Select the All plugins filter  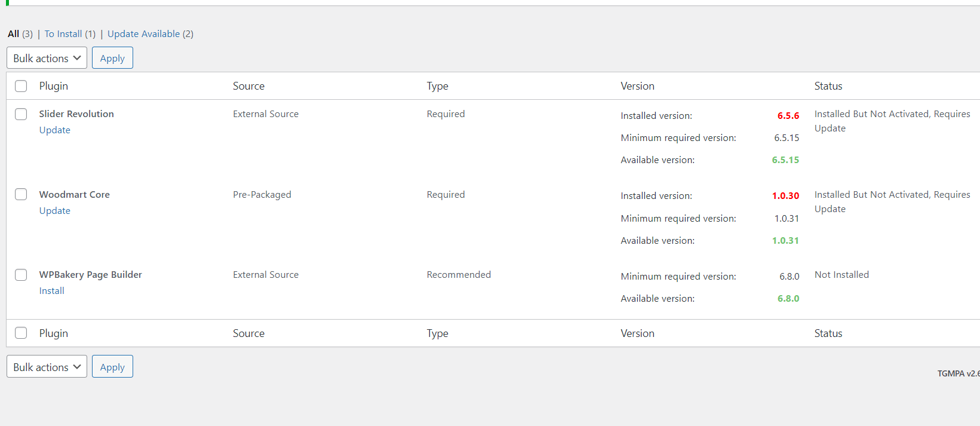coord(13,34)
